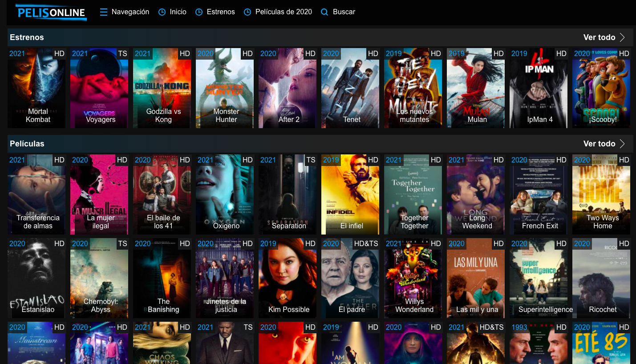Open the Mainstream poster in bottom row
Image resolution: width=636 pixels, height=364 pixels.
(x=36, y=343)
